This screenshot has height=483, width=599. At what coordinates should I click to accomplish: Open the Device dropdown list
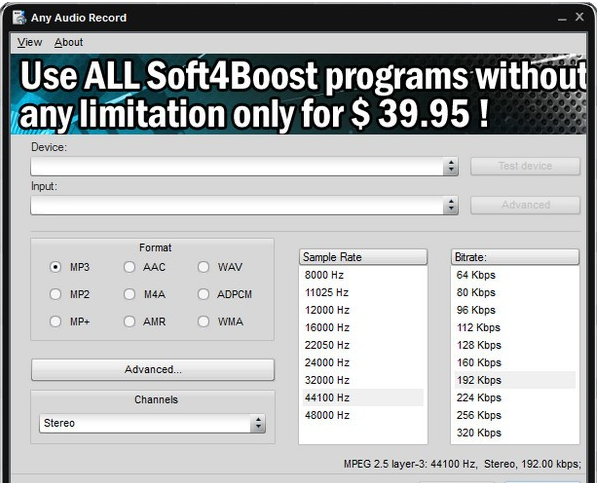[244, 166]
